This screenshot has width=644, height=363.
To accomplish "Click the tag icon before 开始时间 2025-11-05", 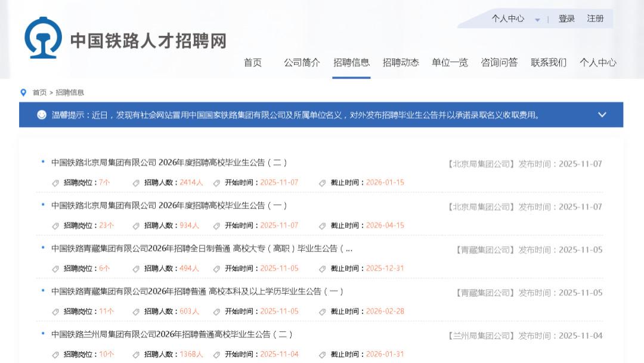I will (218, 268).
